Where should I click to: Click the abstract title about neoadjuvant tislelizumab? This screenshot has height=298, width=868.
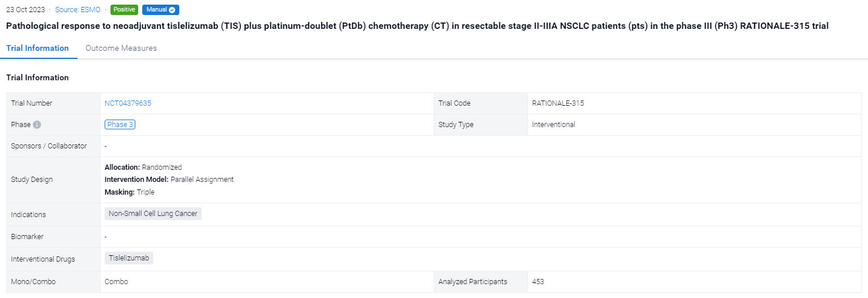click(x=416, y=27)
